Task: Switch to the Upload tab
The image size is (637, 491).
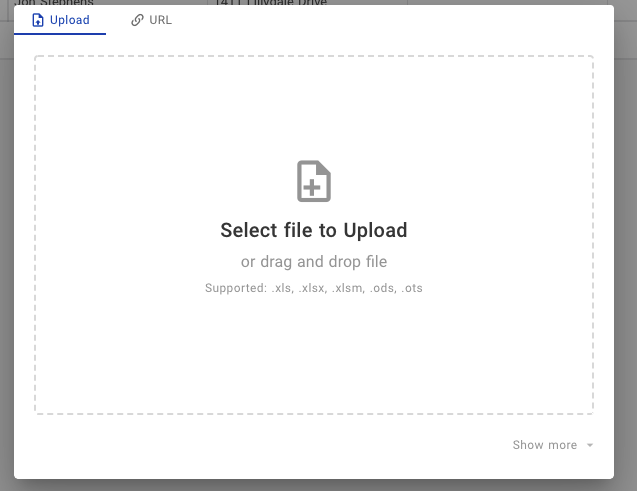Action: [60, 20]
